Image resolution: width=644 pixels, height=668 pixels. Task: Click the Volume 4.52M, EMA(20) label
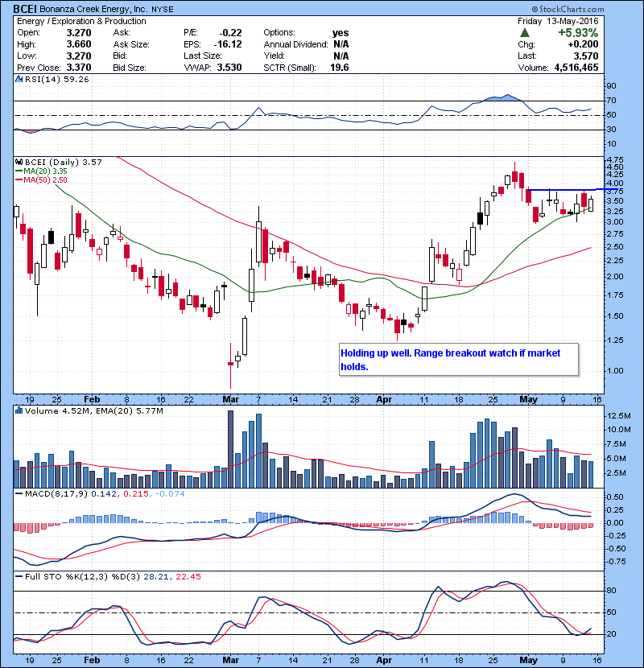pos(93,410)
